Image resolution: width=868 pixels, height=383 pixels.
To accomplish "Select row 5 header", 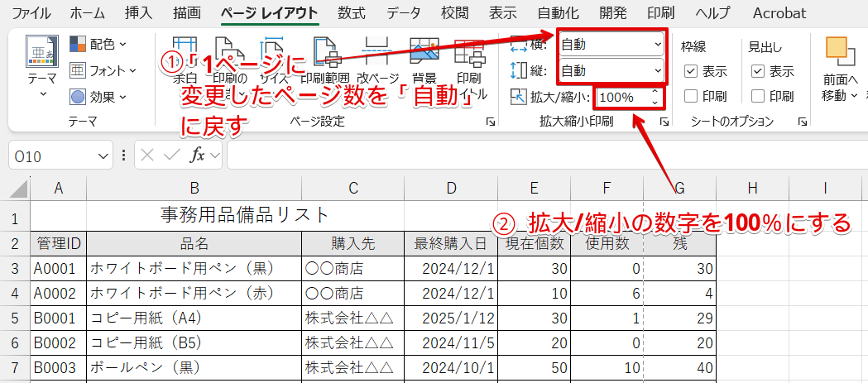I will pyautogui.click(x=15, y=318).
